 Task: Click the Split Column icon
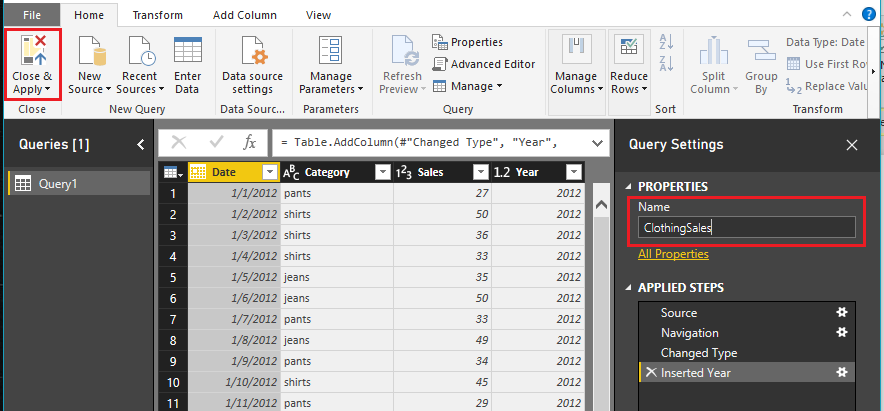coord(714,51)
